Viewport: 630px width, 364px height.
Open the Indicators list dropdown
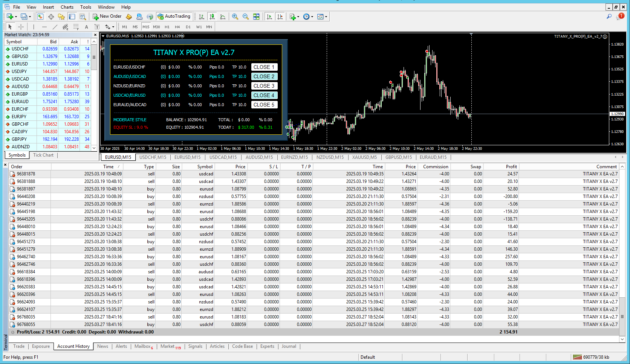(x=294, y=17)
